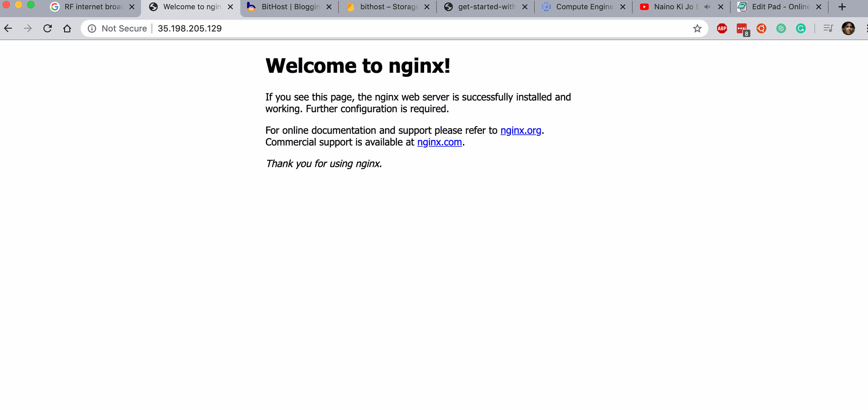Click the red macOS close window button
868x410 pixels.
coord(6,5)
